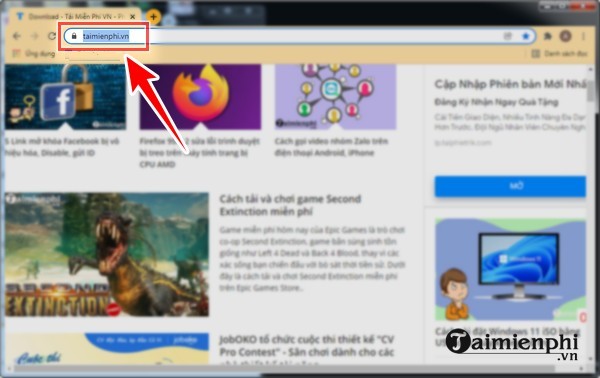Close the Download - Tải Miễn Phí VN tab
600x378 pixels.
[132, 17]
